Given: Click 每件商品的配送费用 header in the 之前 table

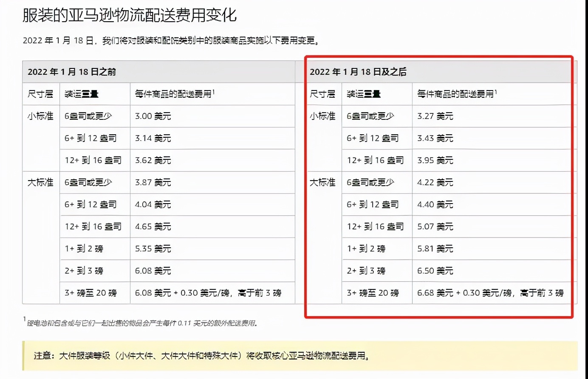Looking at the screenshot, I should (x=175, y=94).
